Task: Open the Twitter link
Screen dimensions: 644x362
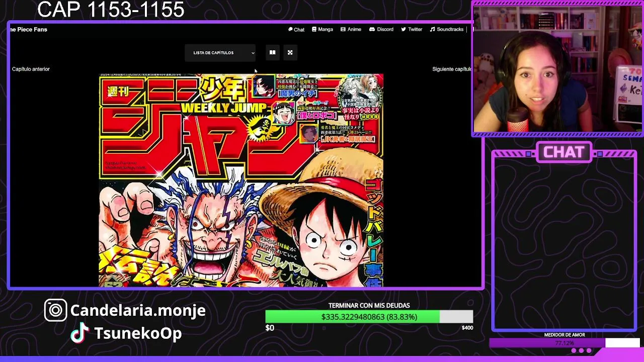Action: point(412,30)
